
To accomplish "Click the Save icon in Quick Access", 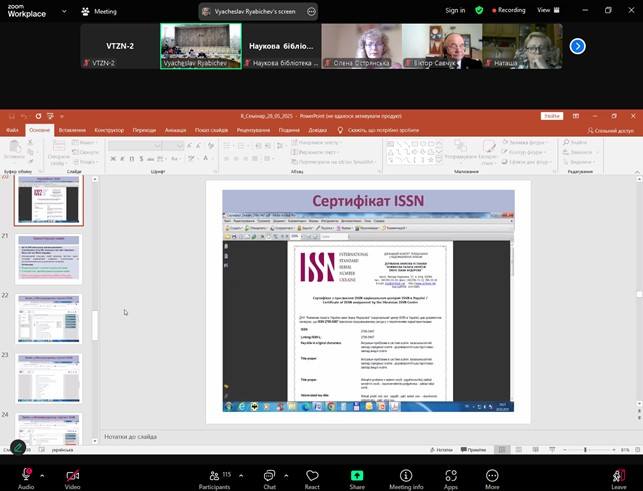I will pos(12,116).
